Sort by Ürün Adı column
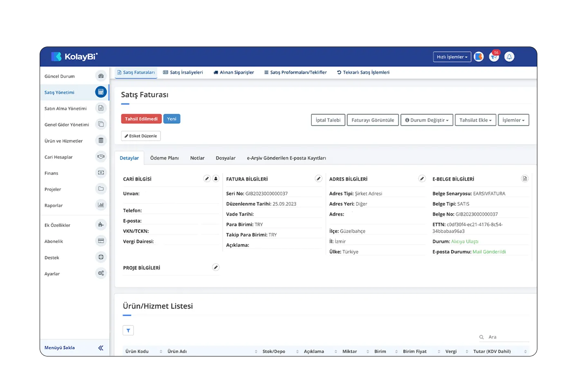The image size is (577, 392). (x=212, y=351)
